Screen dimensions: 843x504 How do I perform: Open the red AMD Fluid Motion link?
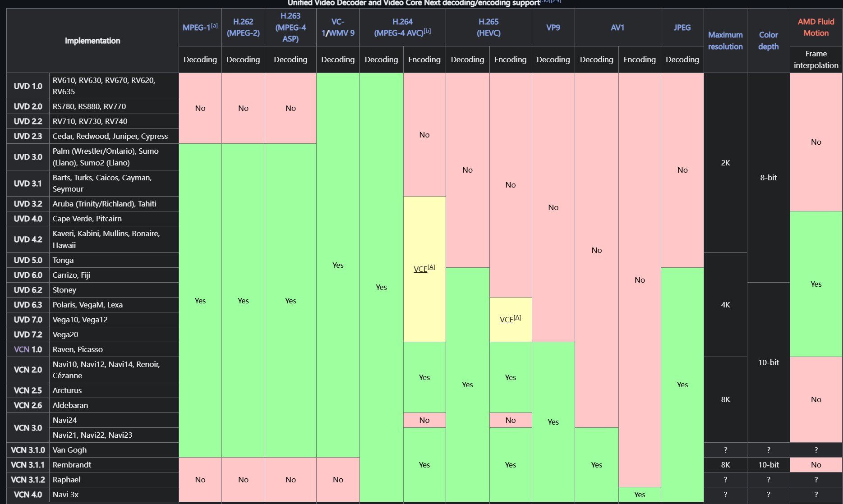tap(816, 27)
